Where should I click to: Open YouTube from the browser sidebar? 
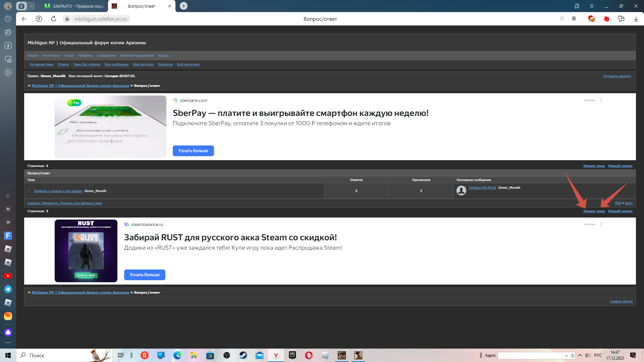[x=8, y=276]
